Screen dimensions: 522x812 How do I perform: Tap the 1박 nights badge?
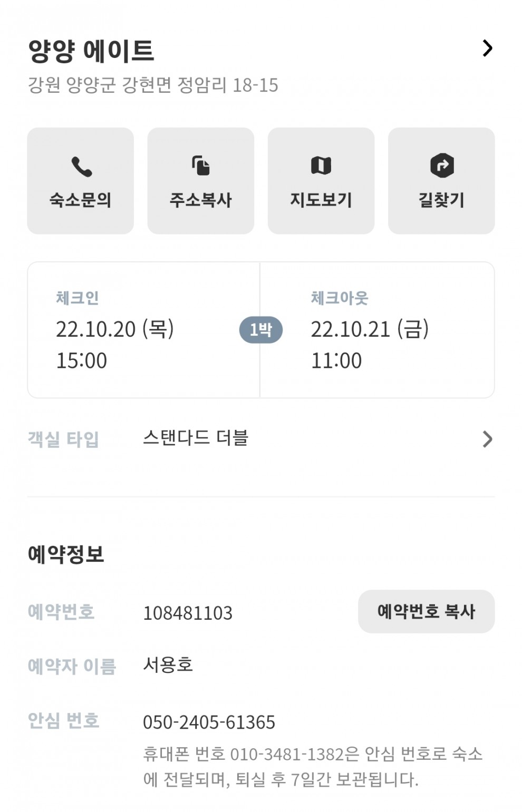coord(261,330)
